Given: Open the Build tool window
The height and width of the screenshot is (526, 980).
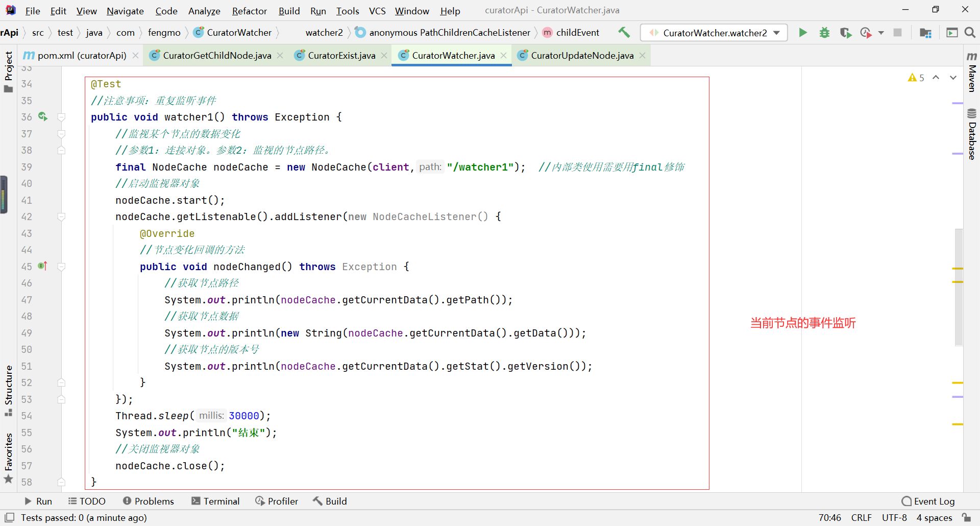Looking at the screenshot, I should pyautogui.click(x=330, y=501).
